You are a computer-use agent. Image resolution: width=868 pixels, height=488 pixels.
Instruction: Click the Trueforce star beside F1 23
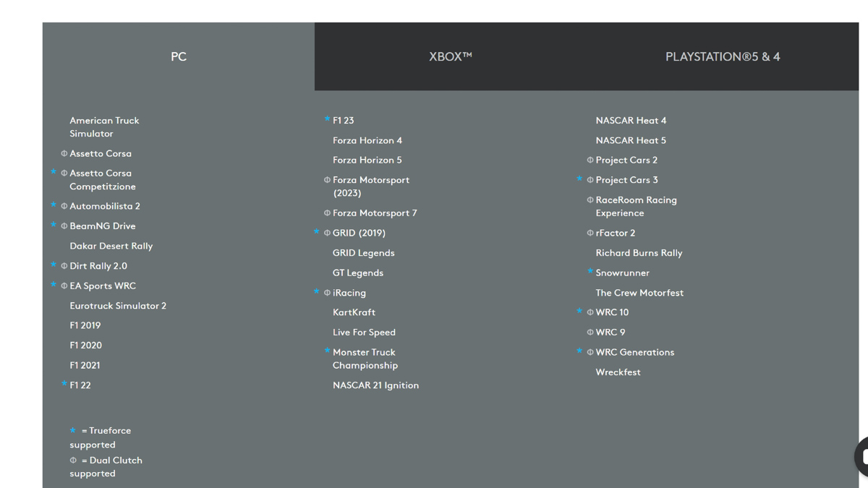click(x=327, y=119)
